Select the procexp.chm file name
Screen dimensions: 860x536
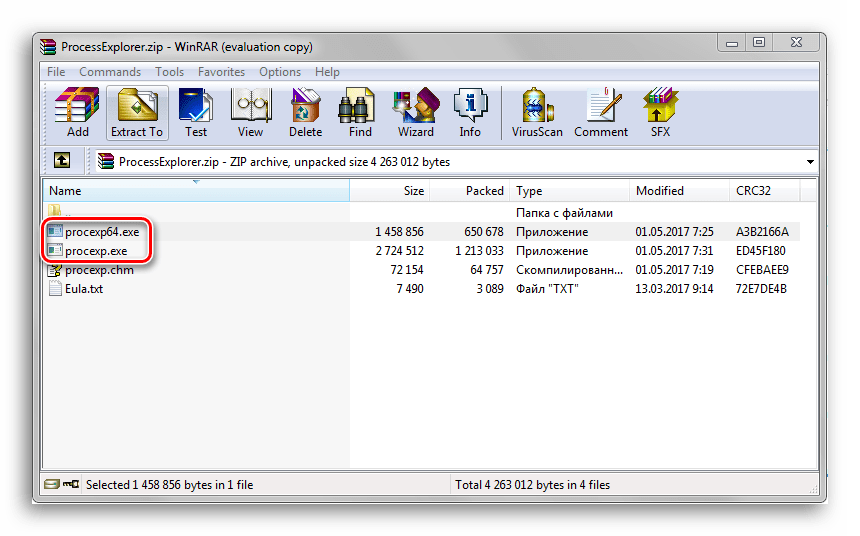click(99, 270)
